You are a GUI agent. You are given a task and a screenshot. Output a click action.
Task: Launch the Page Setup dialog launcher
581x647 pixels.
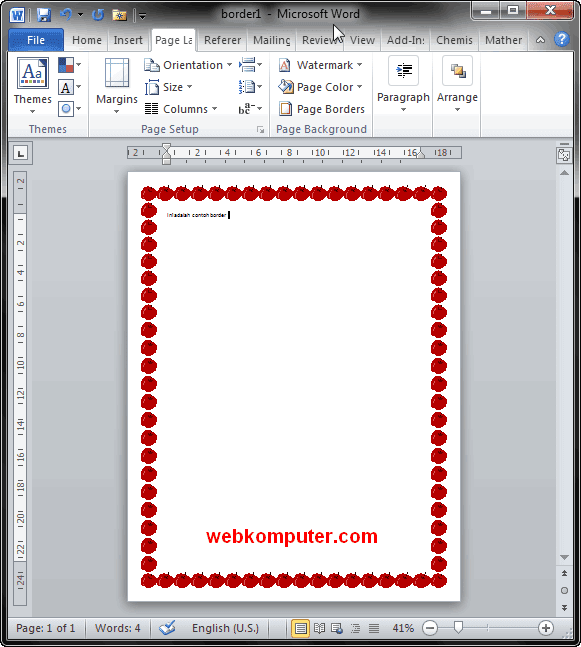click(x=260, y=130)
